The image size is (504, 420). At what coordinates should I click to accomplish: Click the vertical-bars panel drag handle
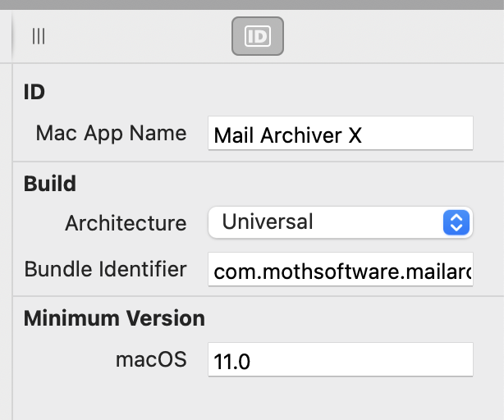click(x=39, y=36)
